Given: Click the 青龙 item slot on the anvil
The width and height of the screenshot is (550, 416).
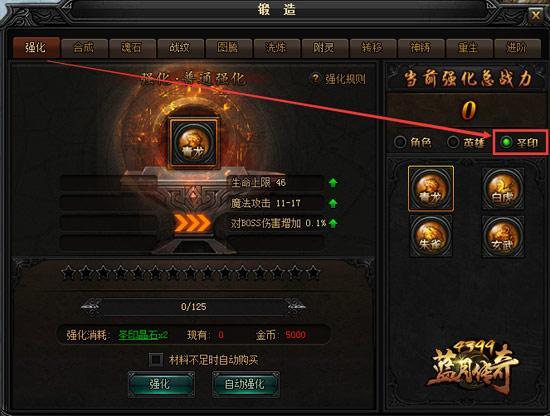Looking at the screenshot, I should click(x=194, y=143).
